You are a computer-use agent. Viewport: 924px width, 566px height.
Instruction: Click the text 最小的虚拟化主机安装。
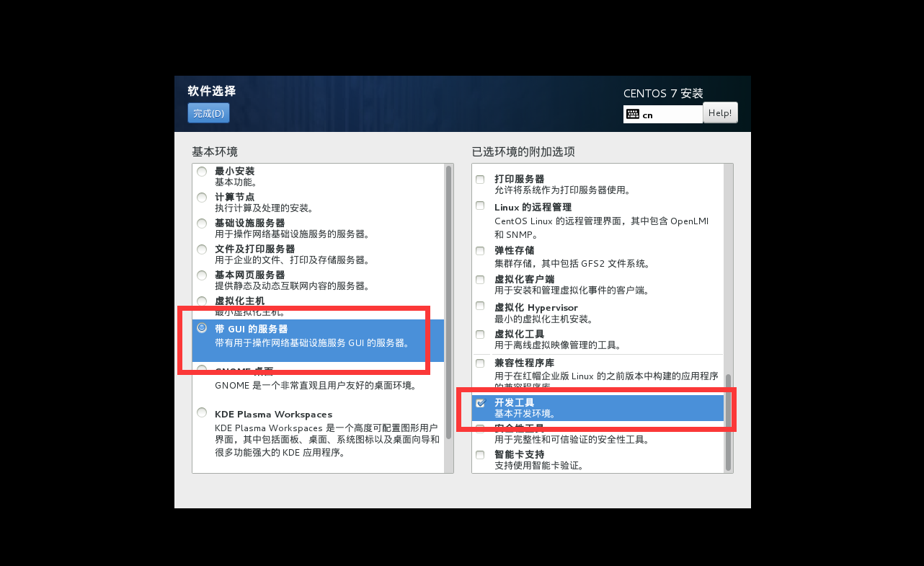pos(543,319)
